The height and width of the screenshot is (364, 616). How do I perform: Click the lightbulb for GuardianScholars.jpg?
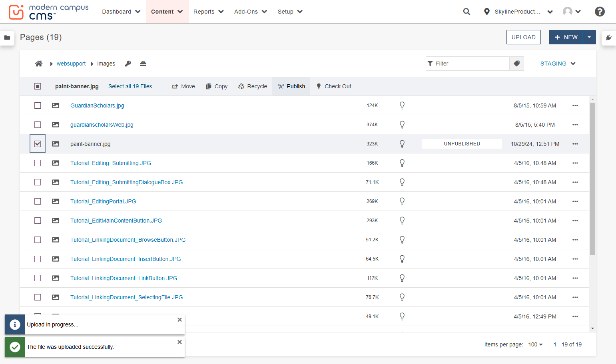click(402, 105)
